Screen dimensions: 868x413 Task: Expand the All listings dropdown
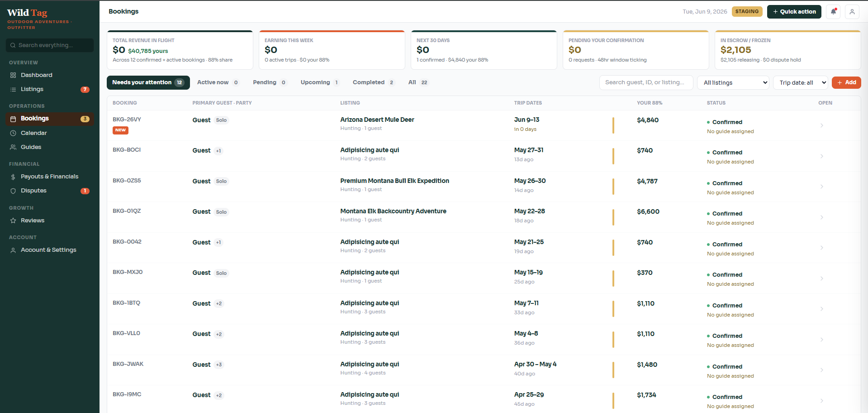coord(733,82)
